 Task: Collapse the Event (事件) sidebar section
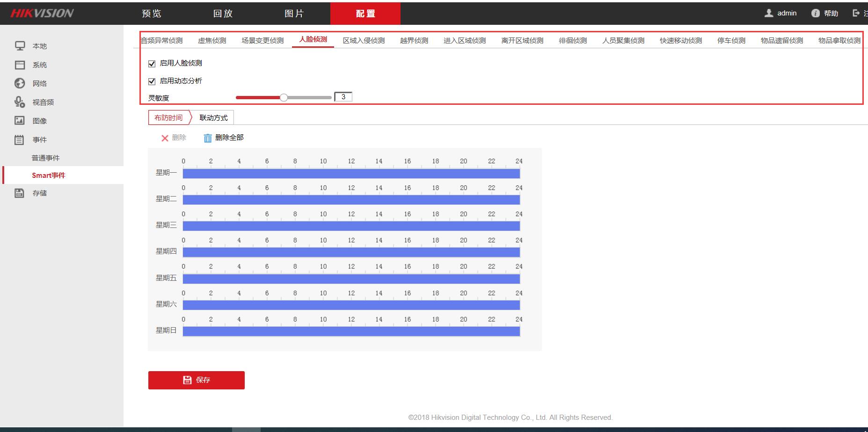tap(39, 139)
